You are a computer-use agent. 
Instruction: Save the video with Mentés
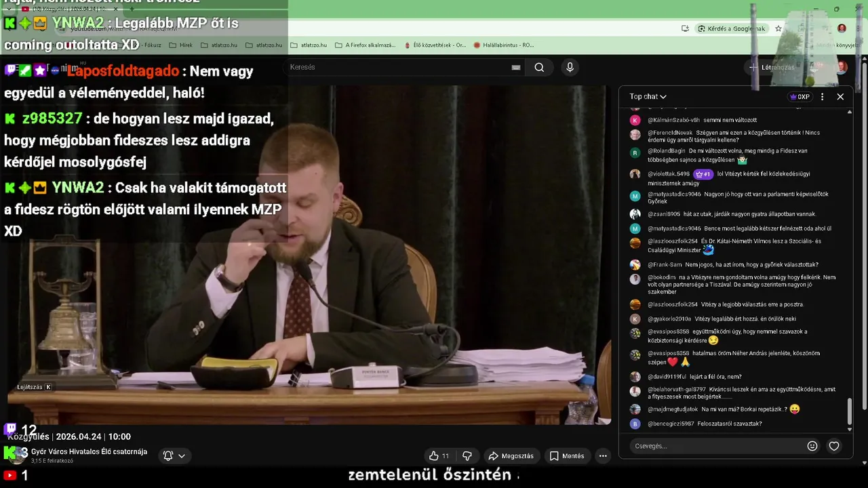567,456
